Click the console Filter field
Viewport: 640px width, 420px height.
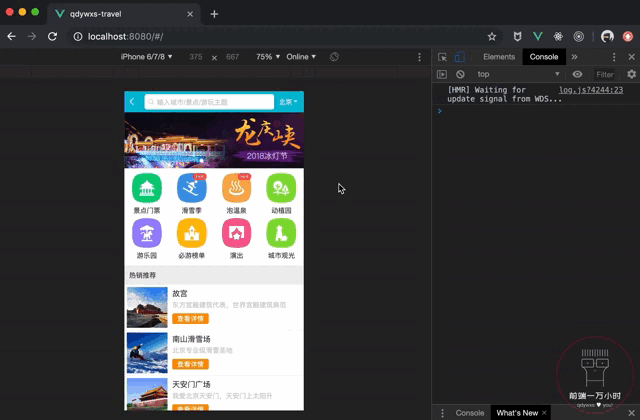pyautogui.click(x=606, y=74)
